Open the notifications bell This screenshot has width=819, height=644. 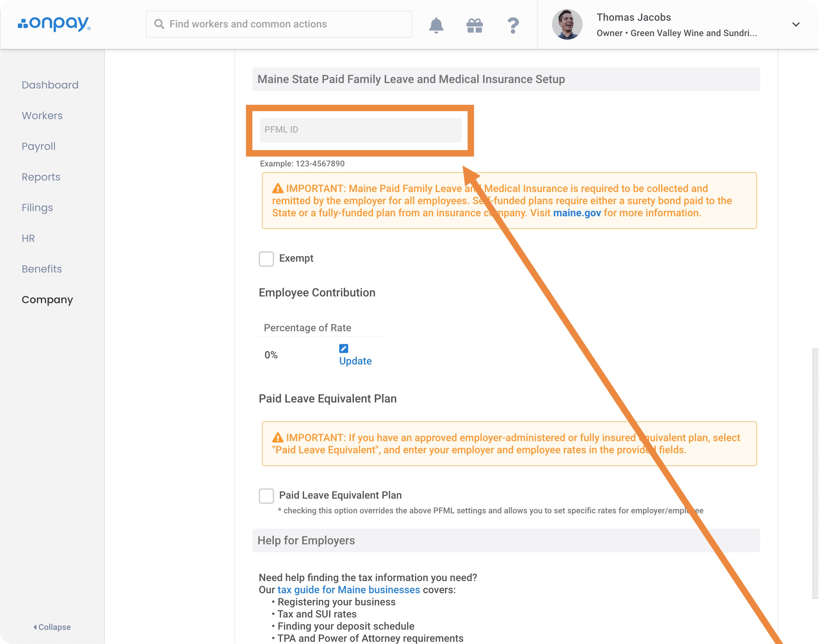[436, 25]
